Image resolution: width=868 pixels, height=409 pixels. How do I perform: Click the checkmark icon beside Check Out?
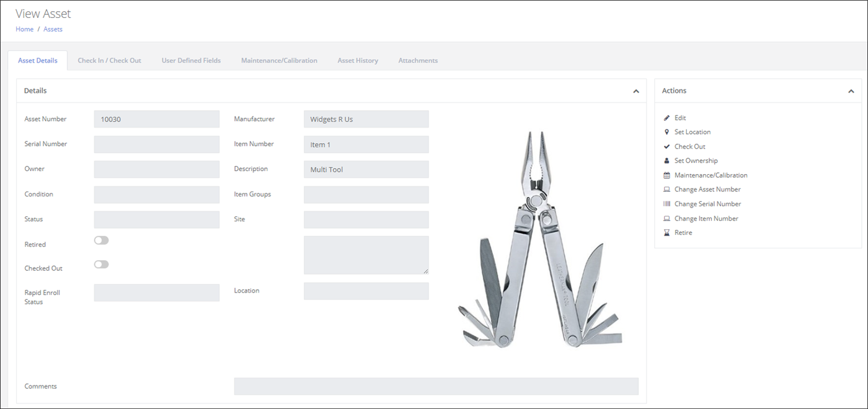click(x=666, y=146)
